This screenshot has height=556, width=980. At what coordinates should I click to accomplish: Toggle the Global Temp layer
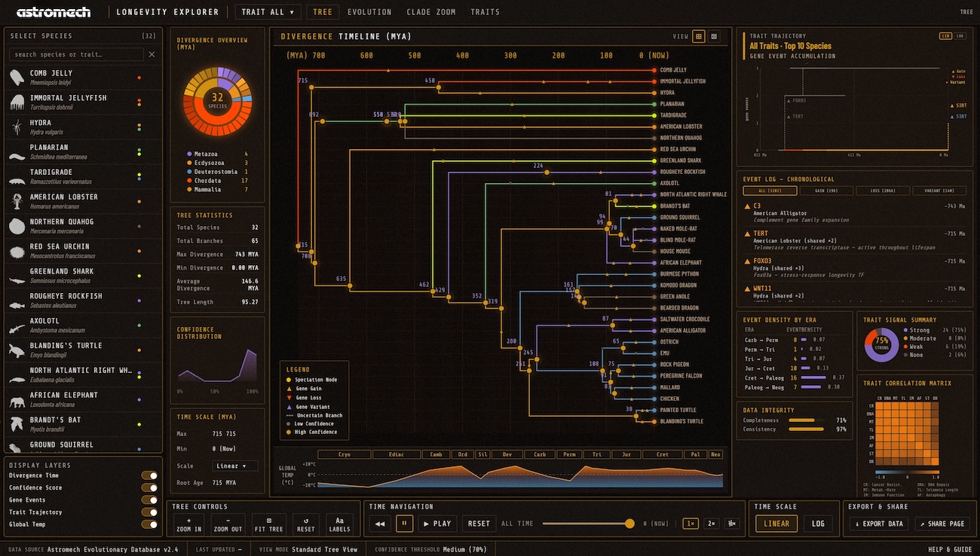click(149, 524)
